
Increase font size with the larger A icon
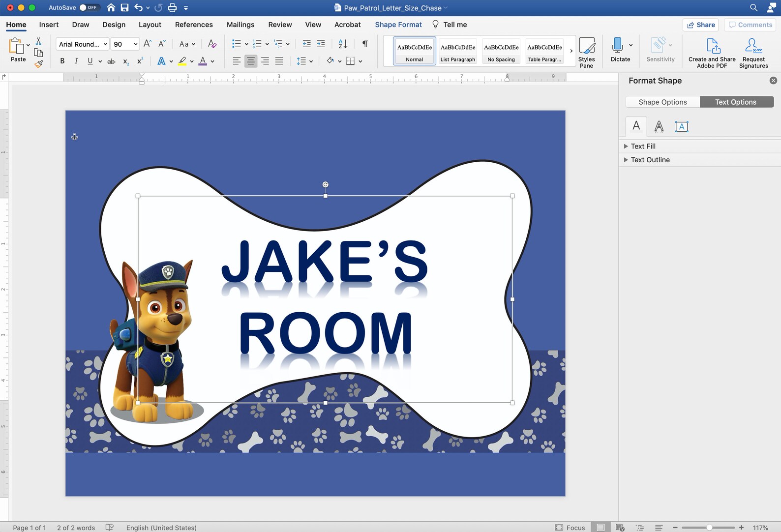[147, 44]
